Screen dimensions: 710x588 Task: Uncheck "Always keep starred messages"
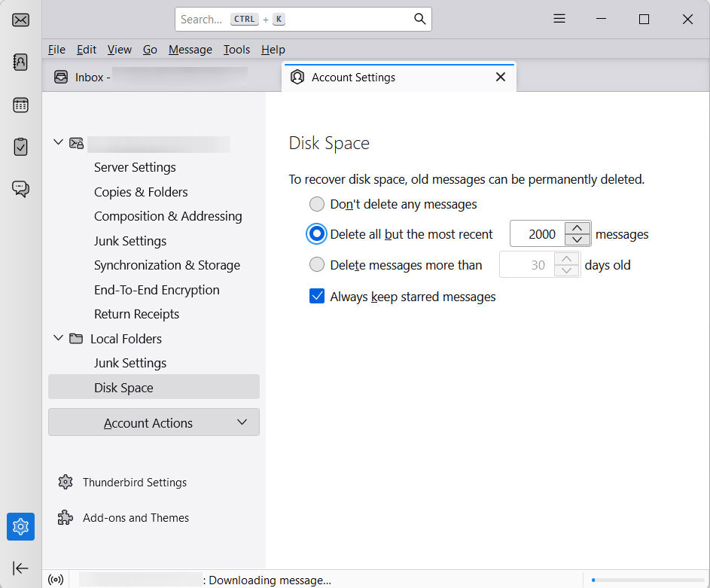(317, 296)
